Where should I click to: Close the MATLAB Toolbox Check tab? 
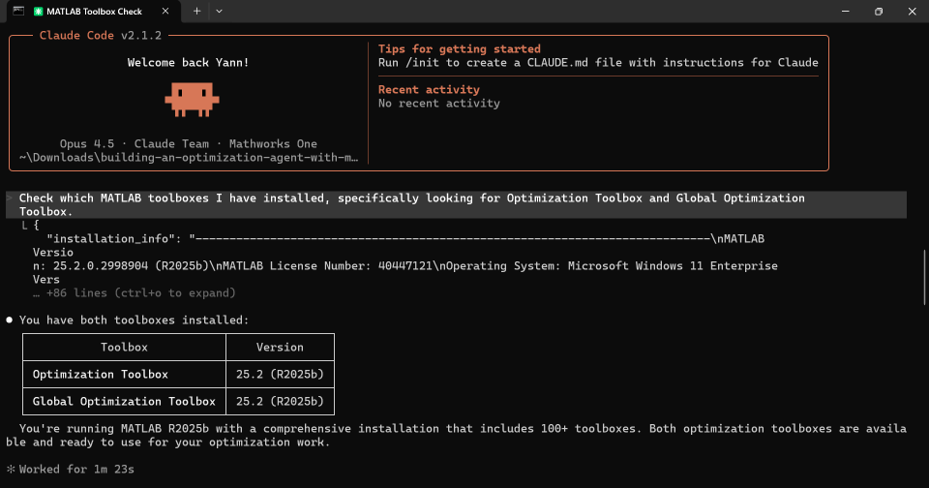[x=170, y=11]
